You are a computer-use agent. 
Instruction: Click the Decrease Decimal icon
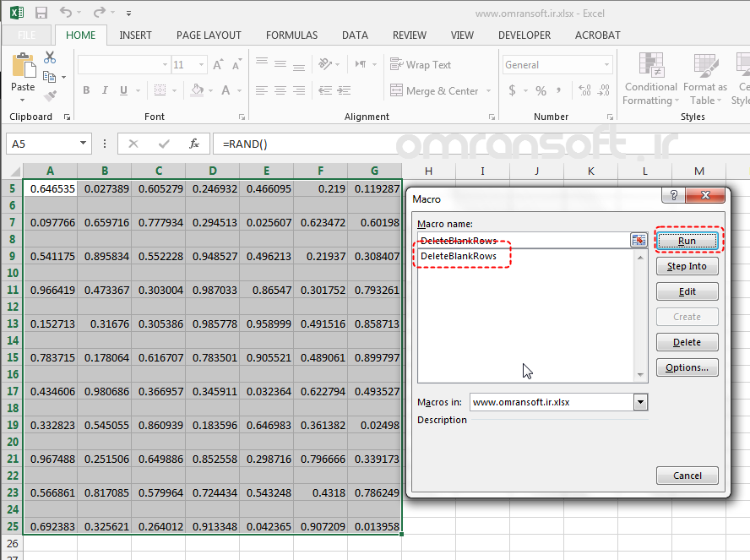point(604,90)
